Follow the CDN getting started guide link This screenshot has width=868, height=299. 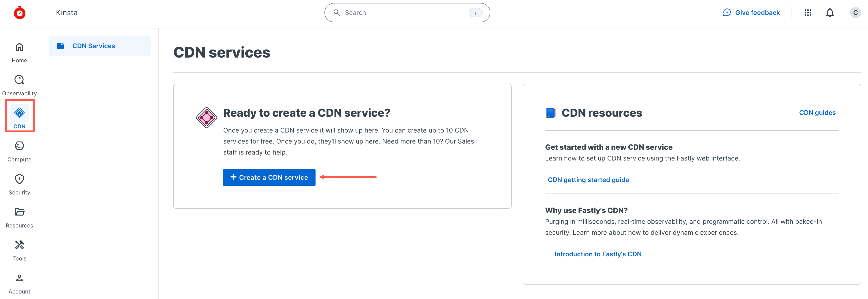588,180
